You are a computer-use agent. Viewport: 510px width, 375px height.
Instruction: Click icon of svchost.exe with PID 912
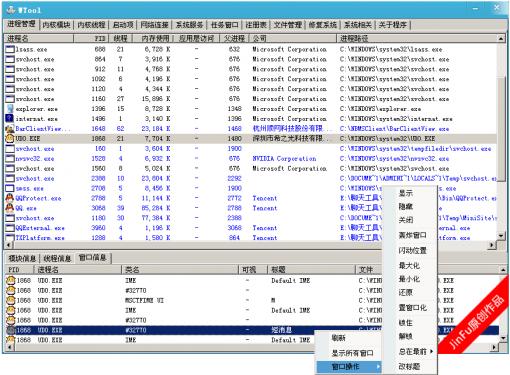tap(10, 69)
